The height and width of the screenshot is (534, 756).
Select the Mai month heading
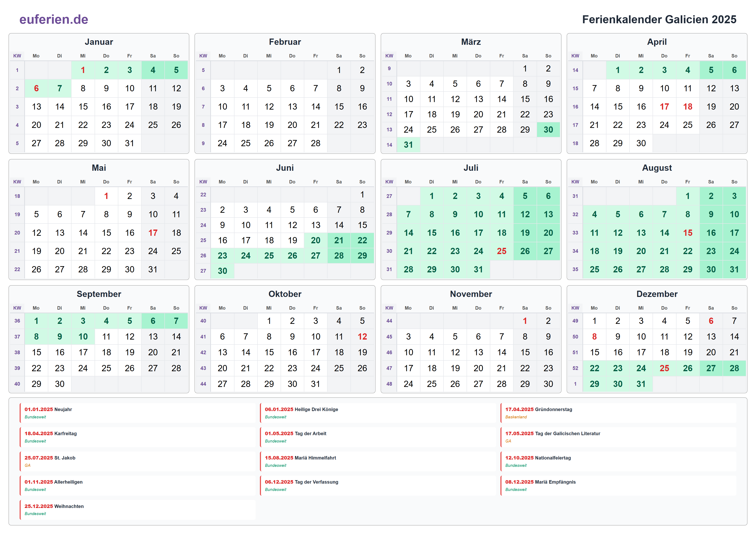click(99, 168)
